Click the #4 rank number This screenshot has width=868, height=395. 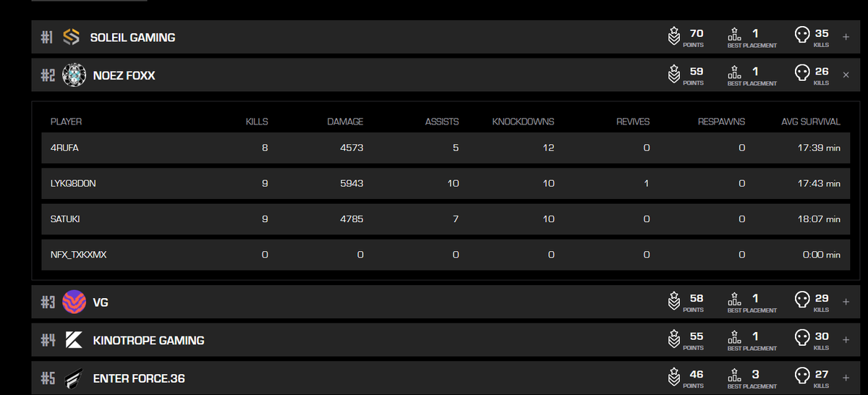click(48, 340)
